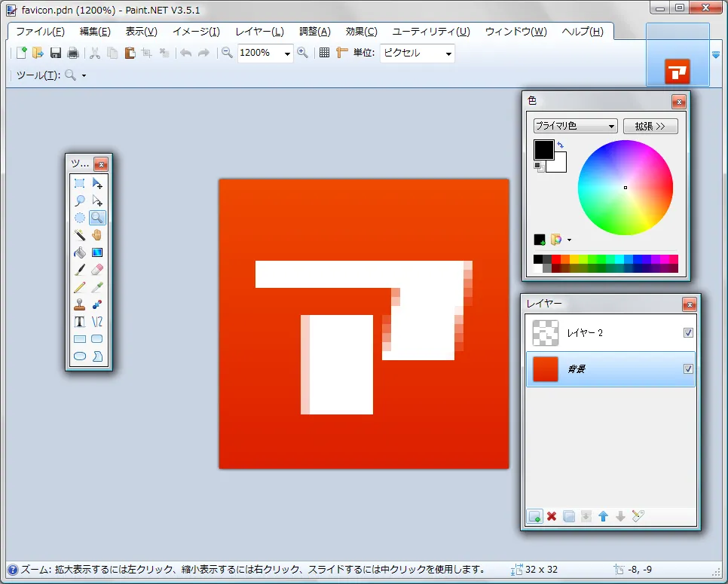Select the Paint Bucket tool
This screenshot has width=728, height=584.
point(80,252)
